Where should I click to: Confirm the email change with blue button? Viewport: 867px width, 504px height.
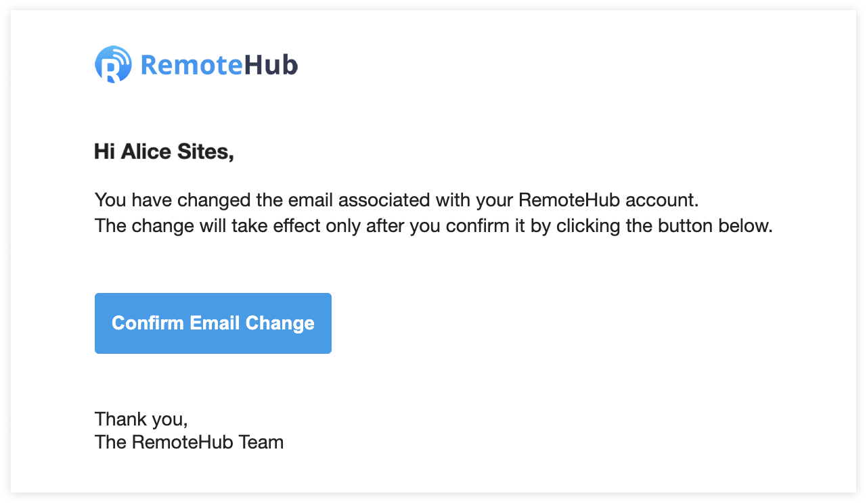coord(213,323)
